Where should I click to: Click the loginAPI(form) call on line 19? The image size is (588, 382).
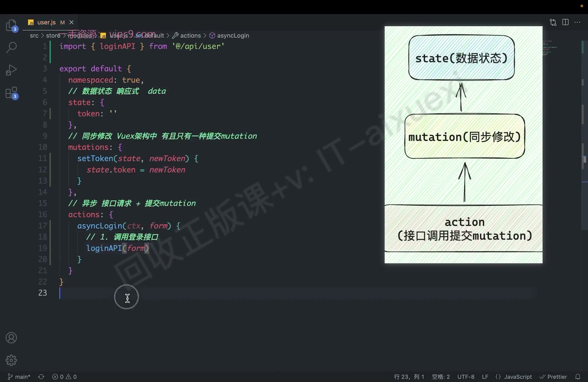coord(118,248)
